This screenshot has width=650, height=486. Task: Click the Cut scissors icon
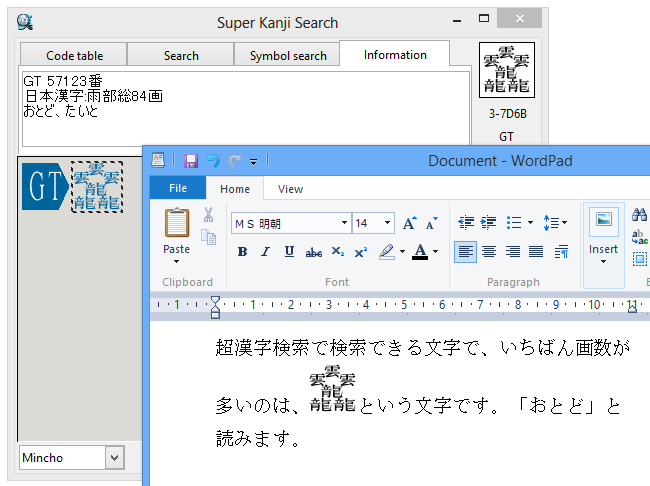click(x=208, y=214)
